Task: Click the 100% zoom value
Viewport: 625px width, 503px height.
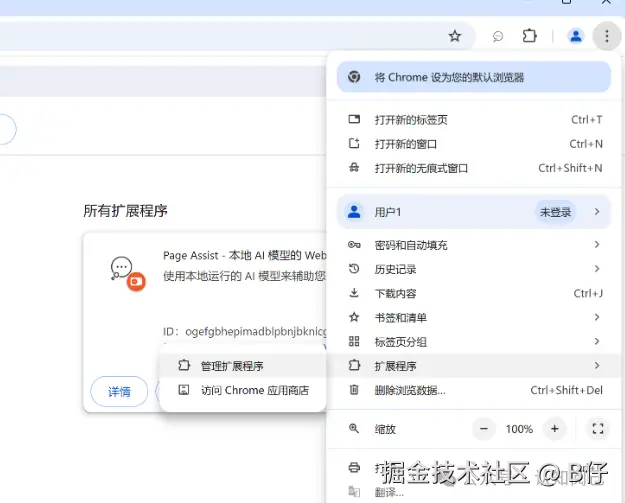Action: pos(519,429)
